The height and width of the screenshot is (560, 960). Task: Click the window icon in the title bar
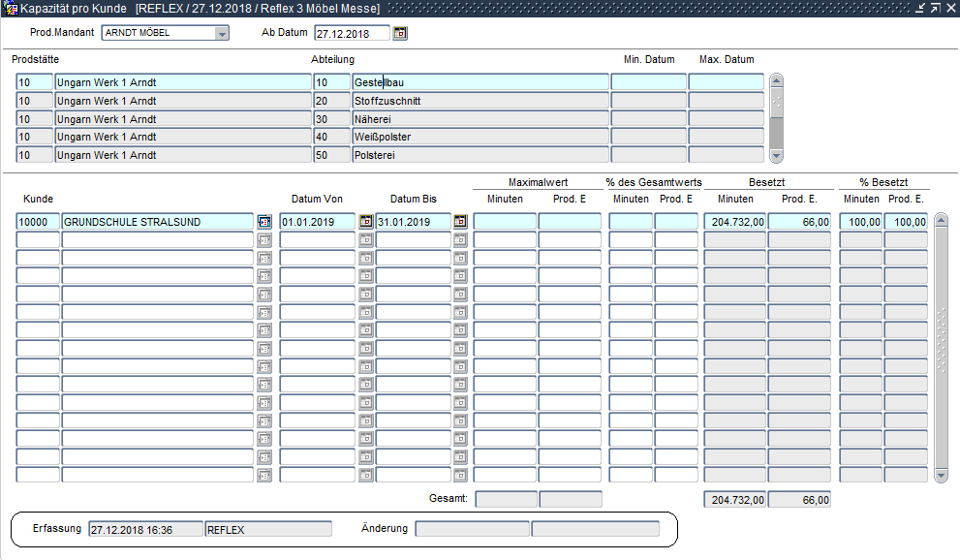[10, 8]
